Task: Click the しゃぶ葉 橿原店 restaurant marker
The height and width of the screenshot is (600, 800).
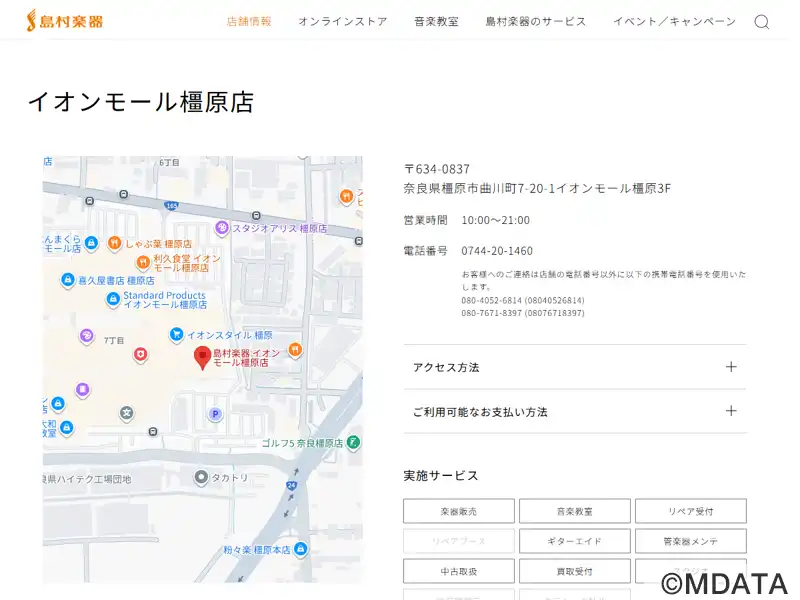Action: (115, 243)
